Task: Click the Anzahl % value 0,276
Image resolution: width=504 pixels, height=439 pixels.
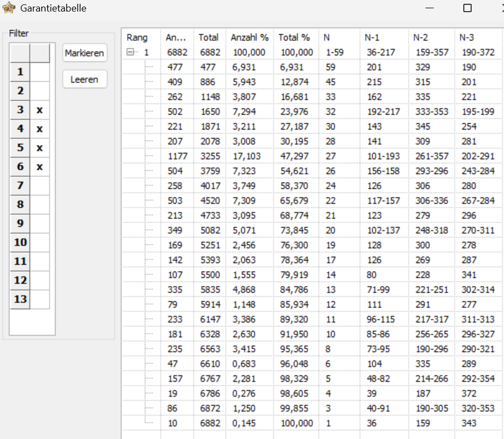Action: 244,393
